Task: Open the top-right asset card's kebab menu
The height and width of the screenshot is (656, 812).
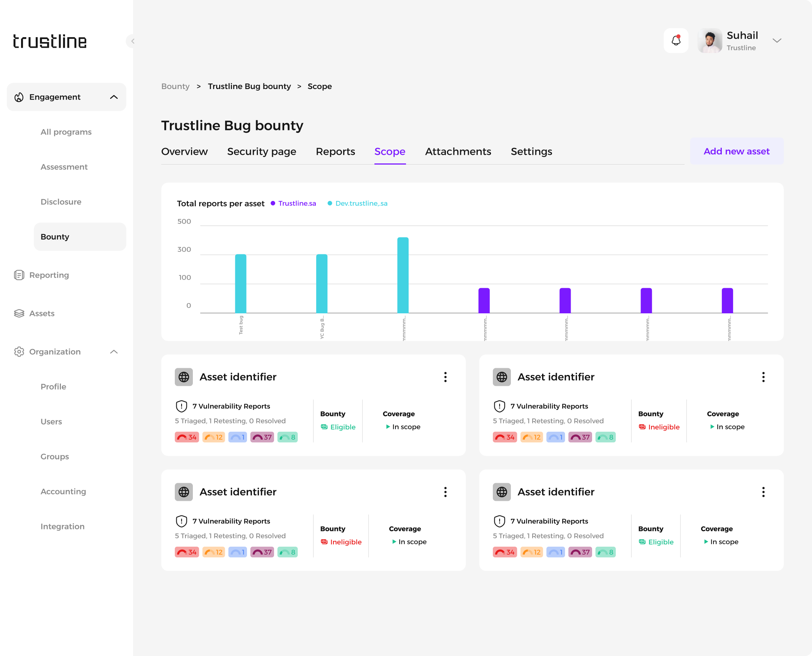Action: (763, 377)
